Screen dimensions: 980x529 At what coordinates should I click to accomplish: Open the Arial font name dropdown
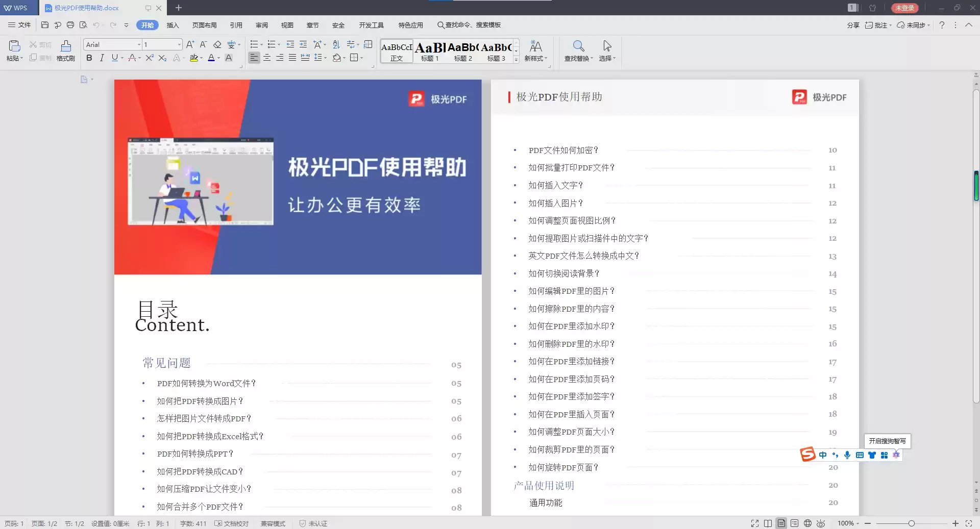(x=139, y=45)
